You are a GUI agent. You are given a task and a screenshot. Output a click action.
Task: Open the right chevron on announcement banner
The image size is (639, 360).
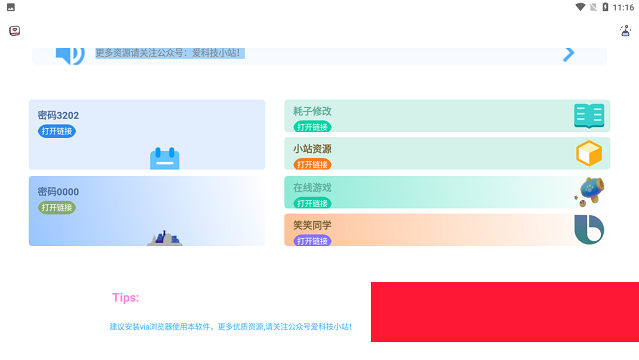tap(569, 54)
